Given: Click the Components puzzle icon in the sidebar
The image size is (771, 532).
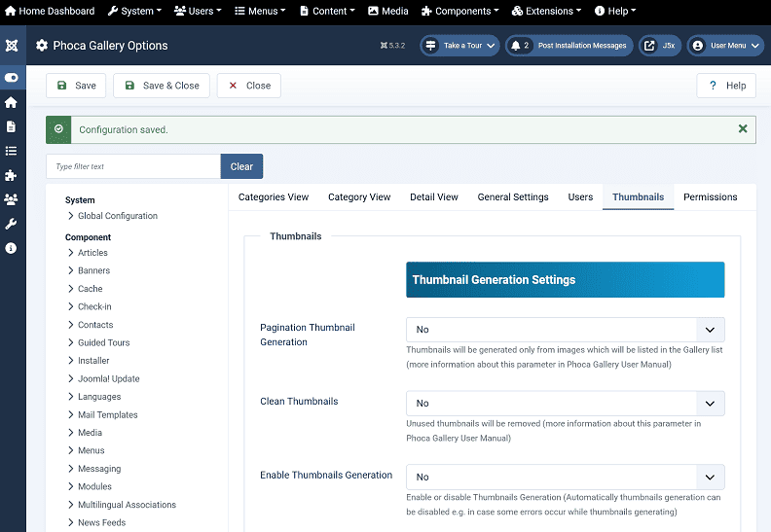Looking at the screenshot, I should click(11, 175).
